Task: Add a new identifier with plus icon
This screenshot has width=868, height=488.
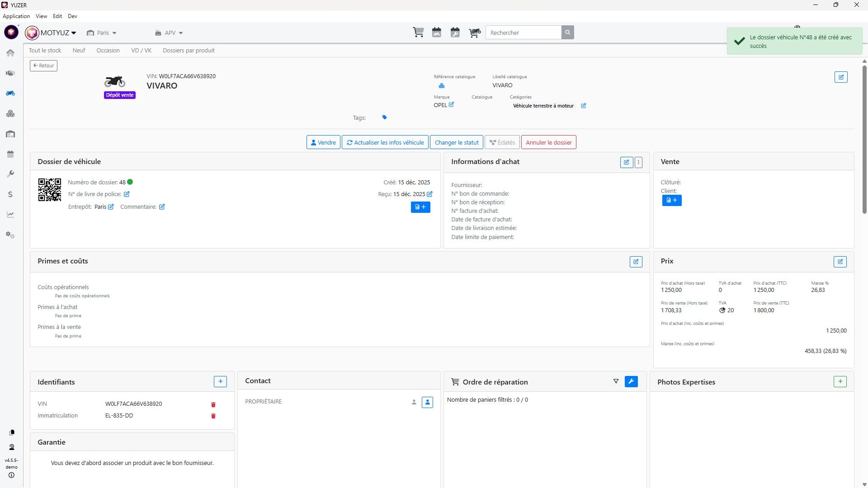Action: pos(220,382)
